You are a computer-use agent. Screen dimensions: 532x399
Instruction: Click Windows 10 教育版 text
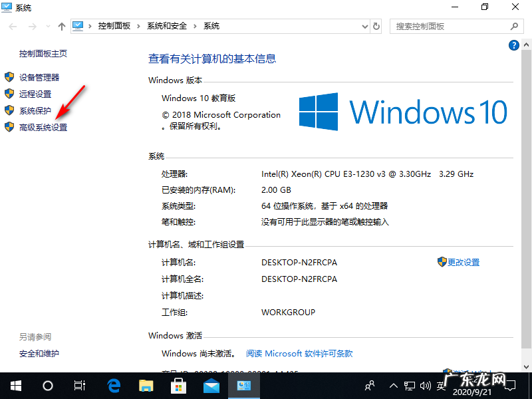(198, 98)
